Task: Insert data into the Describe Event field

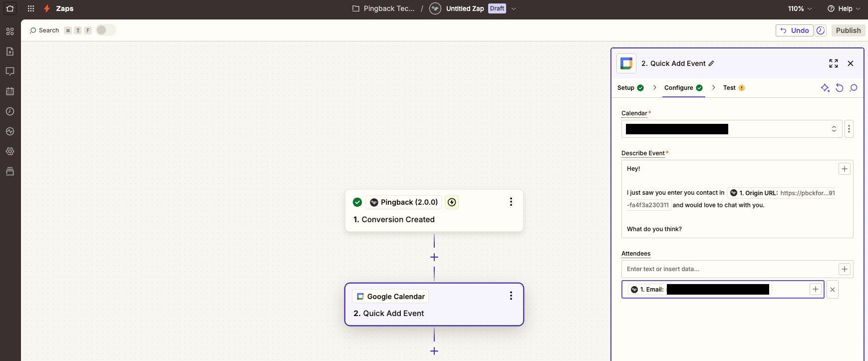Action: [x=844, y=169]
